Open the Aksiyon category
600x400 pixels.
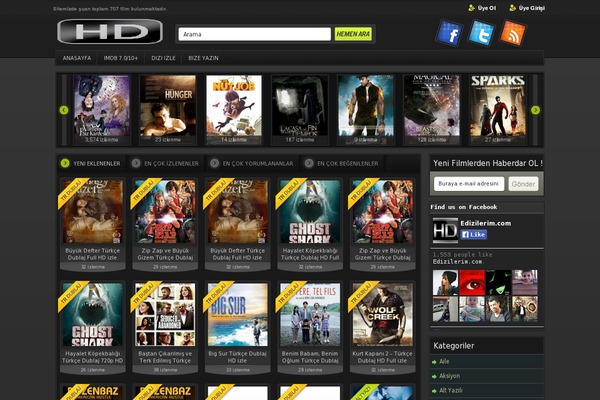450,376
